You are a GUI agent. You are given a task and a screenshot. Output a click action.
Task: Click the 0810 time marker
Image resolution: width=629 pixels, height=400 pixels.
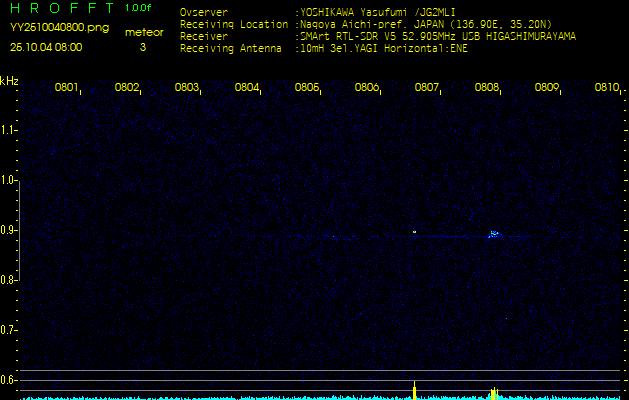click(606, 88)
